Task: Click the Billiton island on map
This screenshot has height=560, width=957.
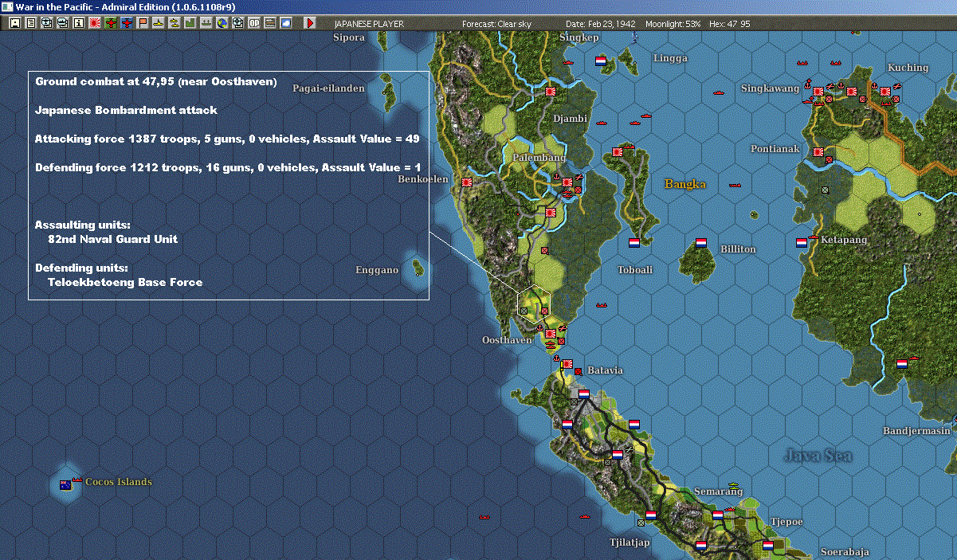Action: 699,263
